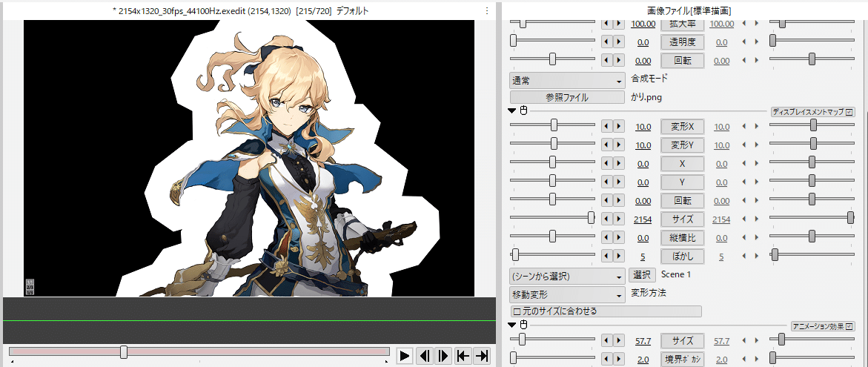Click the ぼかし parameter button
Viewport: 868px width, 367px height.
point(683,257)
